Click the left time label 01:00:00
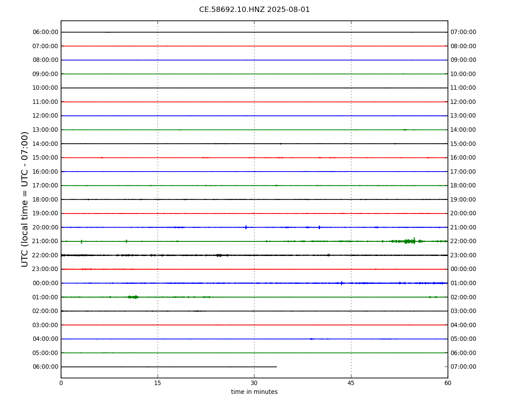The width and height of the screenshot is (509, 420). [x=46, y=297]
